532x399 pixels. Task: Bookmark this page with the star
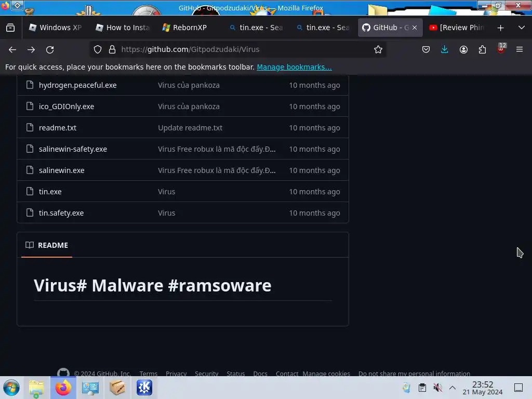[378, 49]
